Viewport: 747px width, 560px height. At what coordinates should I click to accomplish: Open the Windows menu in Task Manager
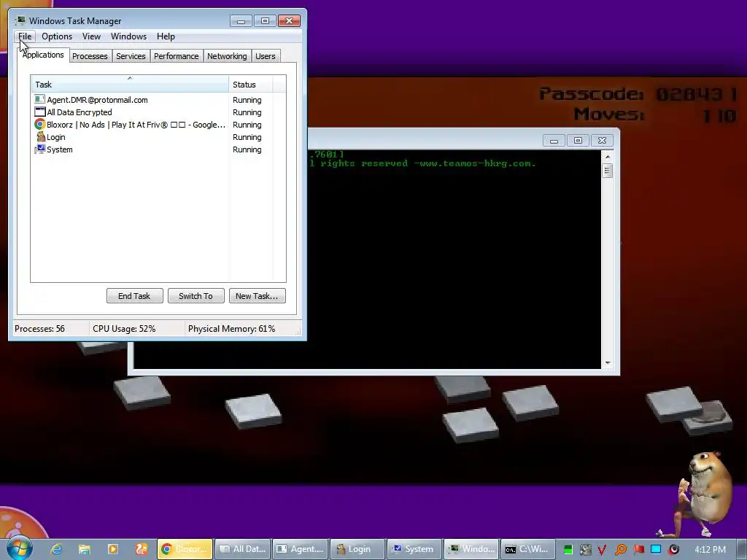coord(128,36)
